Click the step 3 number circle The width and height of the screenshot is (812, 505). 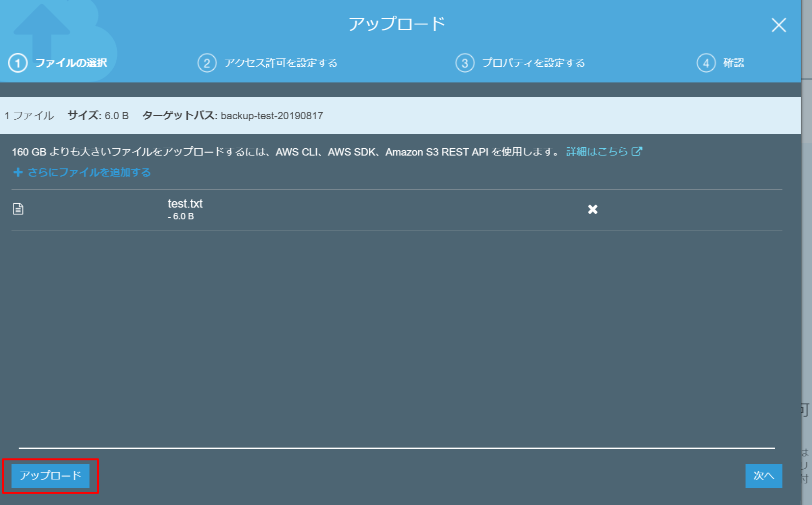pos(464,63)
